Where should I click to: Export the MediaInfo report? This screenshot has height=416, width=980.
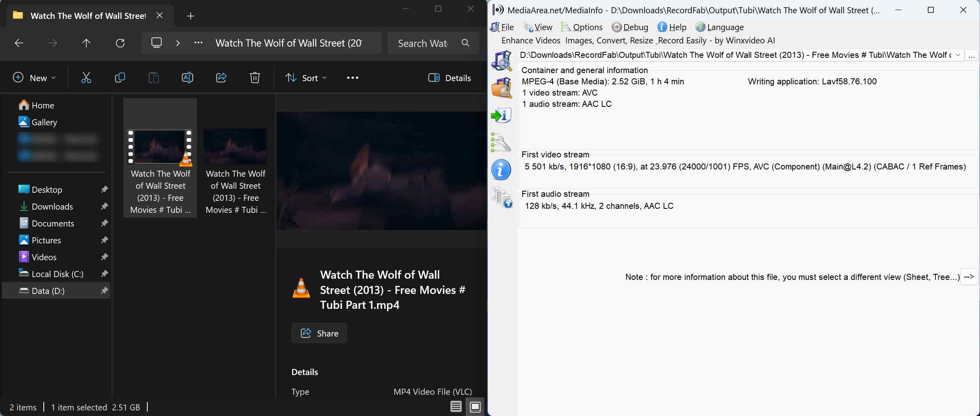pos(501,116)
